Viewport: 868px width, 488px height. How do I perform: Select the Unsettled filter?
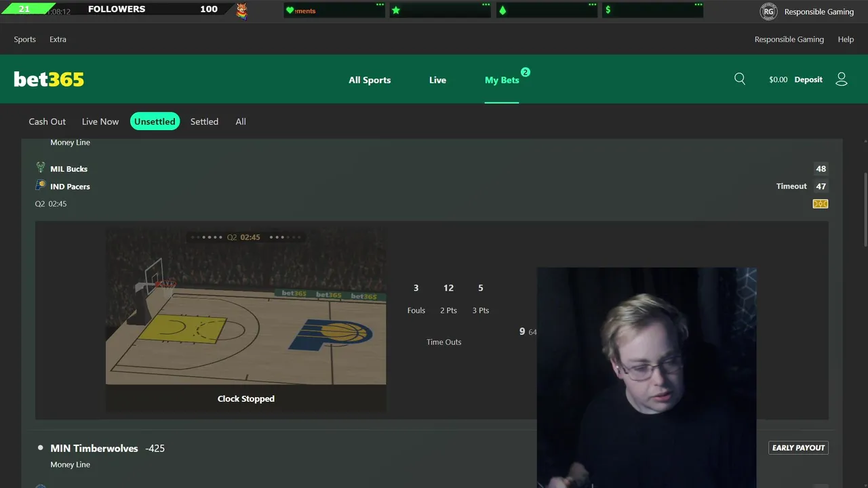155,121
